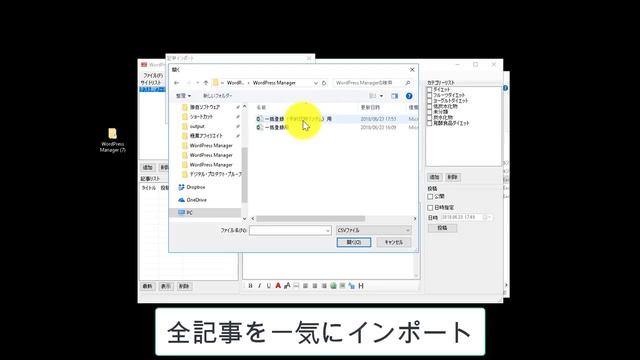Go back in the open-file dialog
640x360 pixels.
(176, 83)
